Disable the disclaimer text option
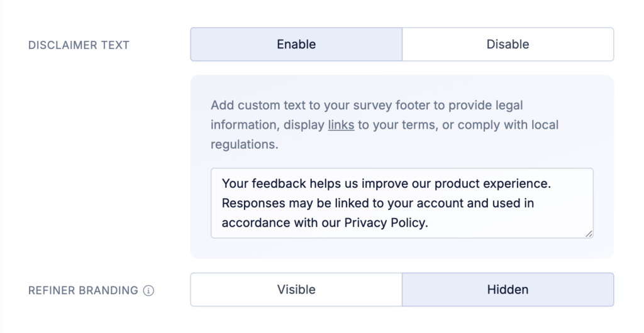 (508, 44)
